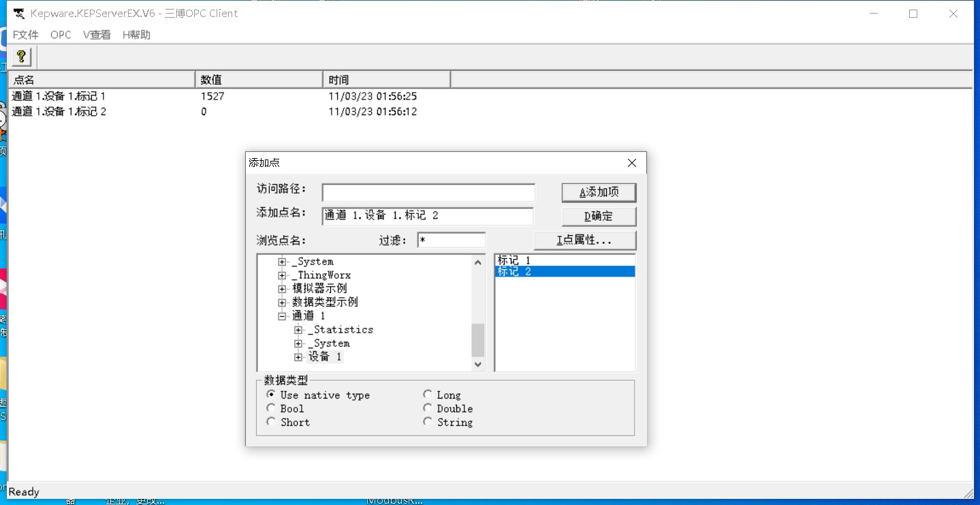Image resolution: width=980 pixels, height=505 pixels.
Task: Click tree scrollbar down arrow
Action: point(478,365)
